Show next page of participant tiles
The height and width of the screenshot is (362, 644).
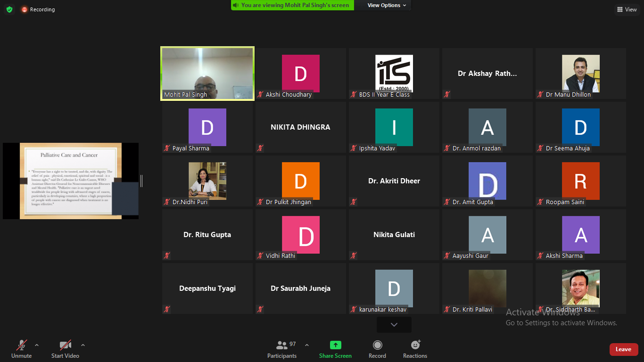[394, 325]
